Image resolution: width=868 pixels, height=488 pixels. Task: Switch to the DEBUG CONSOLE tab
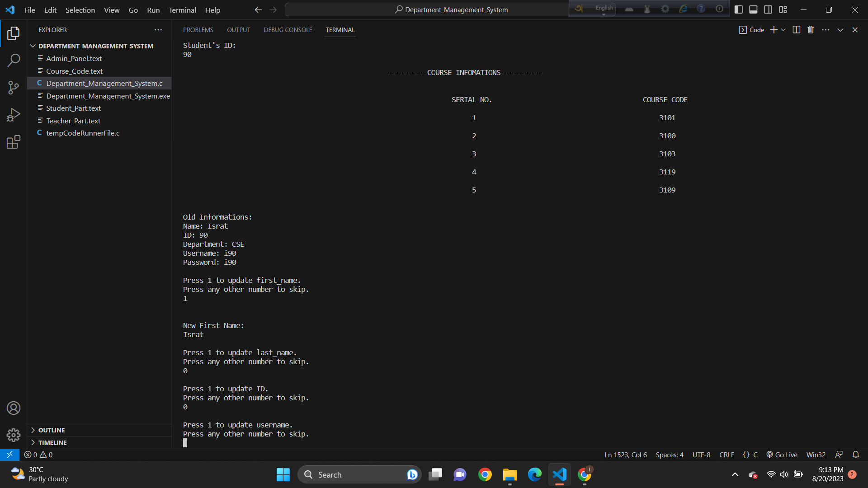pyautogui.click(x=288, y=30)
